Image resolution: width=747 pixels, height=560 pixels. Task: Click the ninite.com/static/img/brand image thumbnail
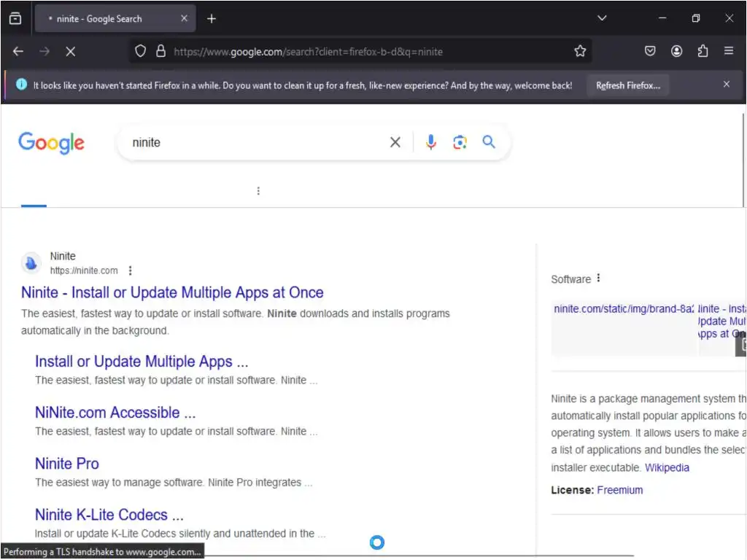624,329
